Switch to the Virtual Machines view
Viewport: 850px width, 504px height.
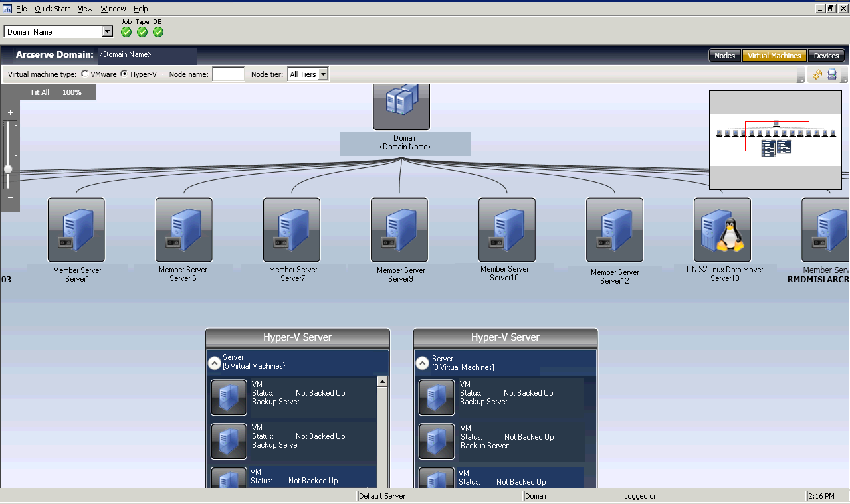click(774, 56)
